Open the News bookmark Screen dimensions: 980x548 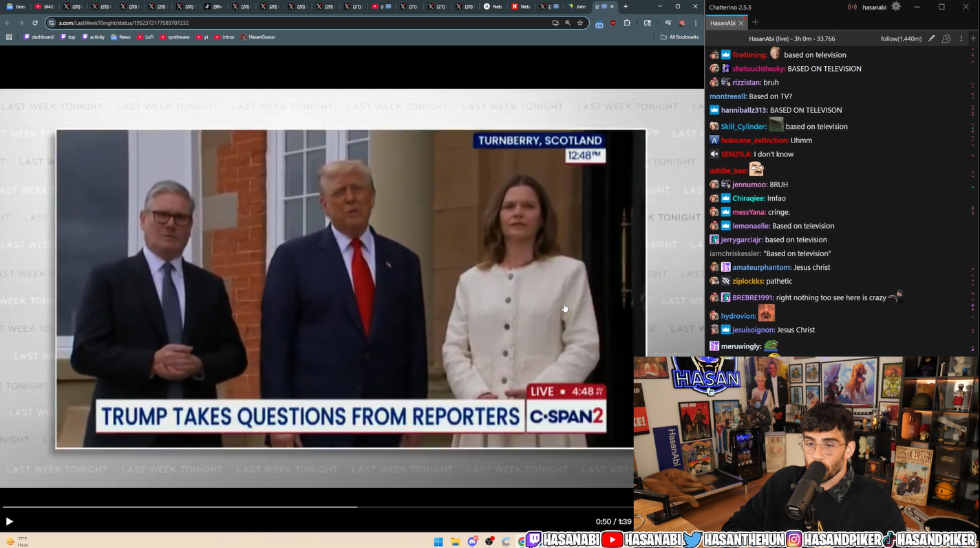(x=120, y=37)
